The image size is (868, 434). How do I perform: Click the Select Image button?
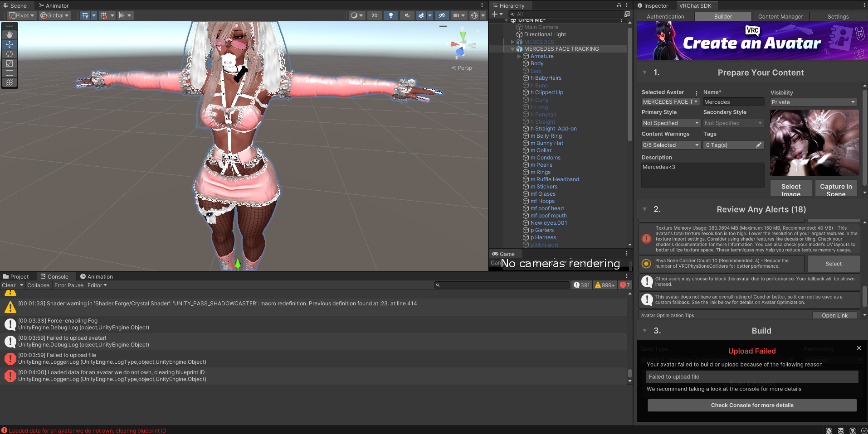click(791, 188)
